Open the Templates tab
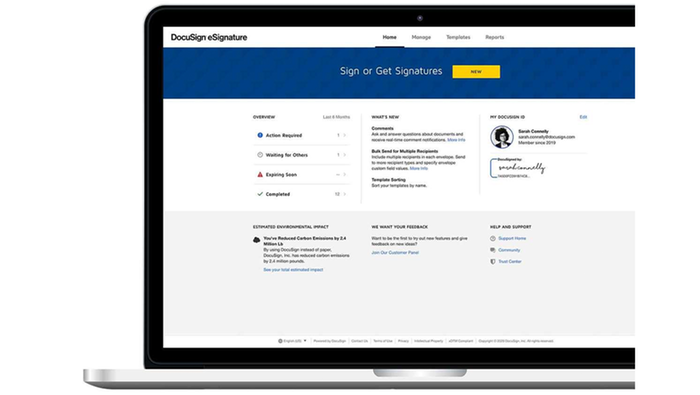The image size is (700, 395). pyautogui.click(x=458, y=37)
